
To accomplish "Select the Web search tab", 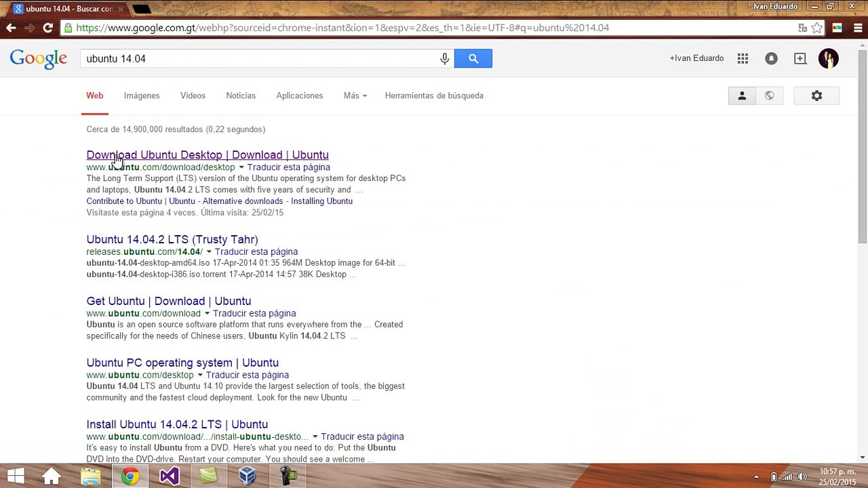I will 95,96.
